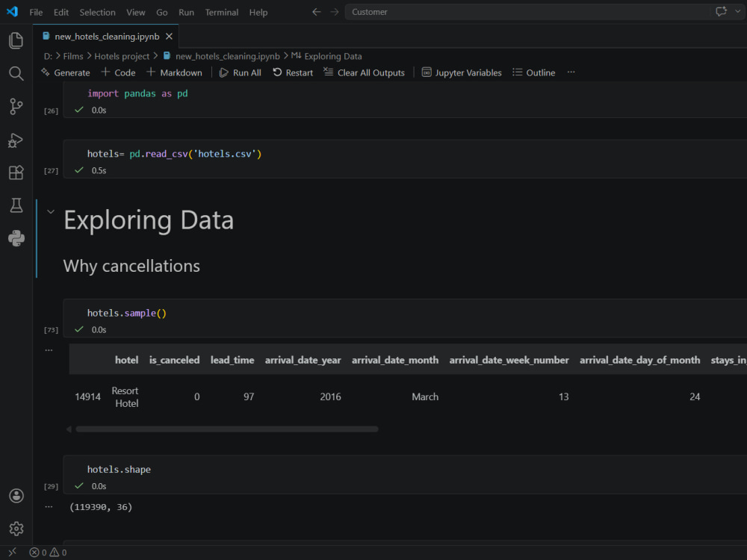Open the Search view
This screenshot has width=747, height=560.
tap(16, 73)
